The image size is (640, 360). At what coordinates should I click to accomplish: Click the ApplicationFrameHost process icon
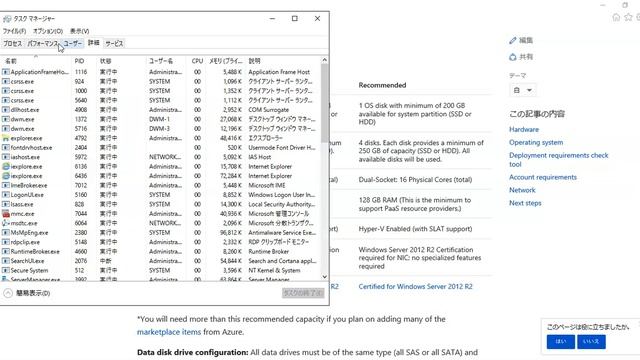coord(6,72)
